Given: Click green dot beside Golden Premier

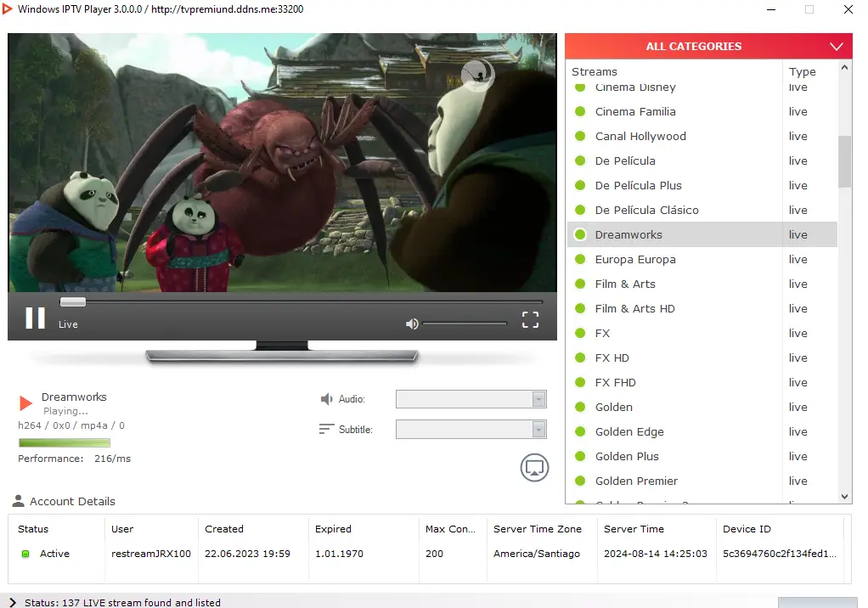Looking at the screenshot, I should click(x=580, y=481).
